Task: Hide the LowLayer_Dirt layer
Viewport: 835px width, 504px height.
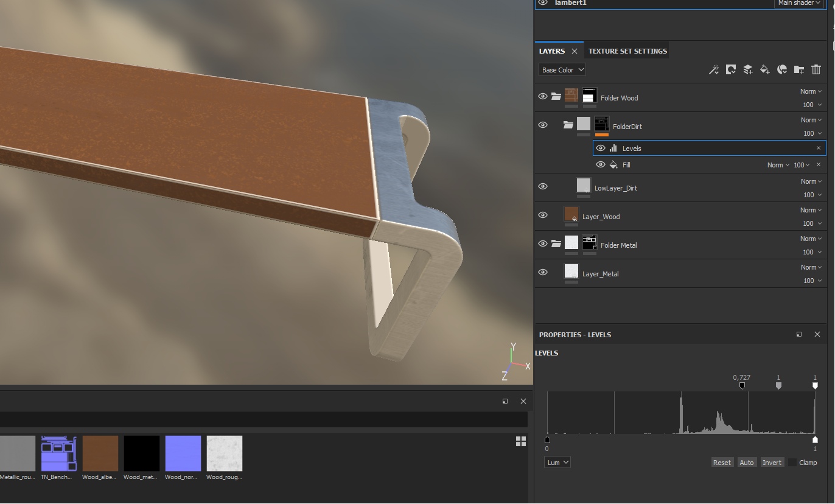Action: click(x=543, y=186)
